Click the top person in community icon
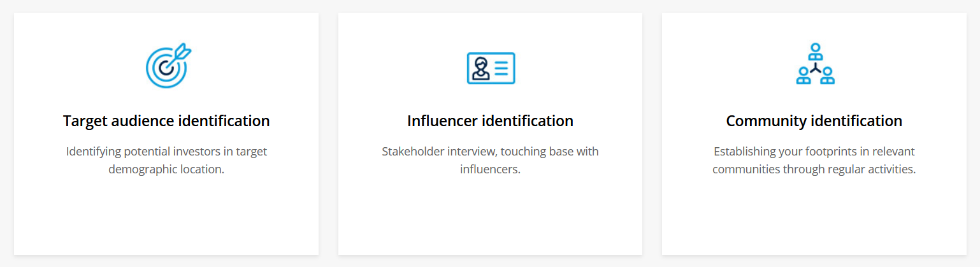 click(x=815, y=51)
